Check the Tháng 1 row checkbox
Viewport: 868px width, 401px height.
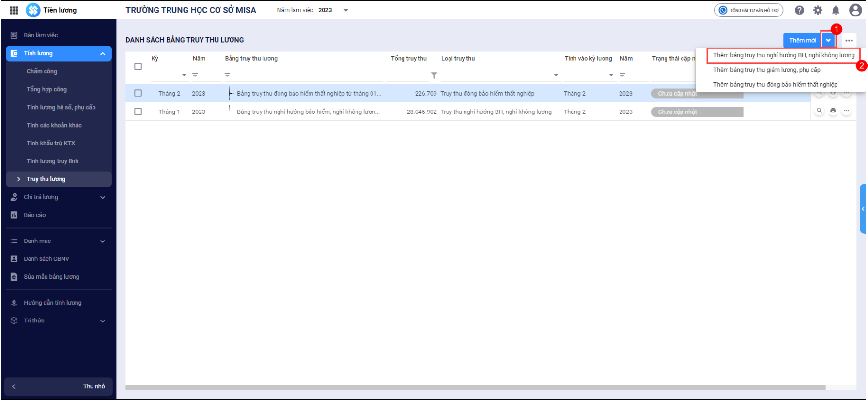coord(138,112)
